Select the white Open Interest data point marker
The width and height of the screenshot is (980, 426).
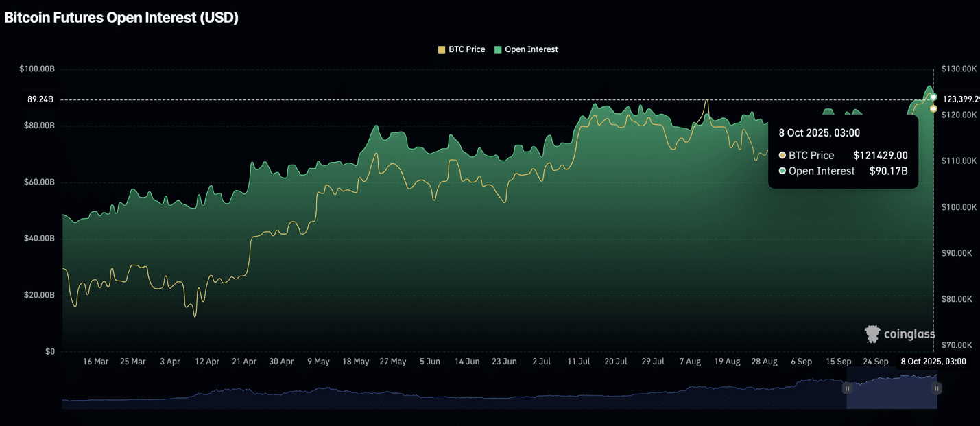point(933,97)
